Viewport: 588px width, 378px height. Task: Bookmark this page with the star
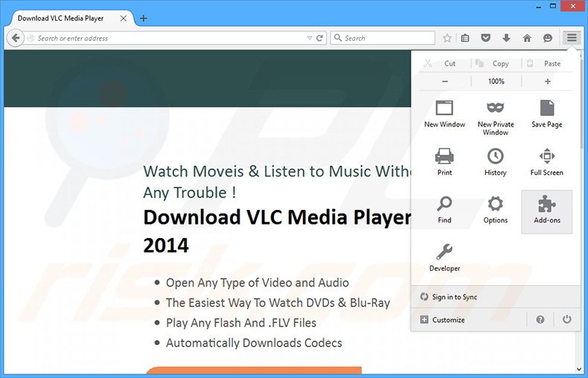(447, 38)
